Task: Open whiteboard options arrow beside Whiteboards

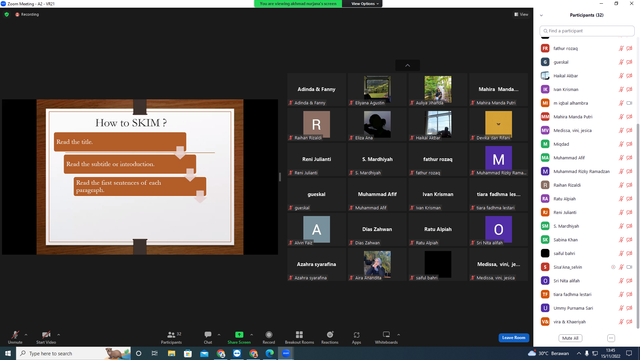Action: (x=398, y=335)
